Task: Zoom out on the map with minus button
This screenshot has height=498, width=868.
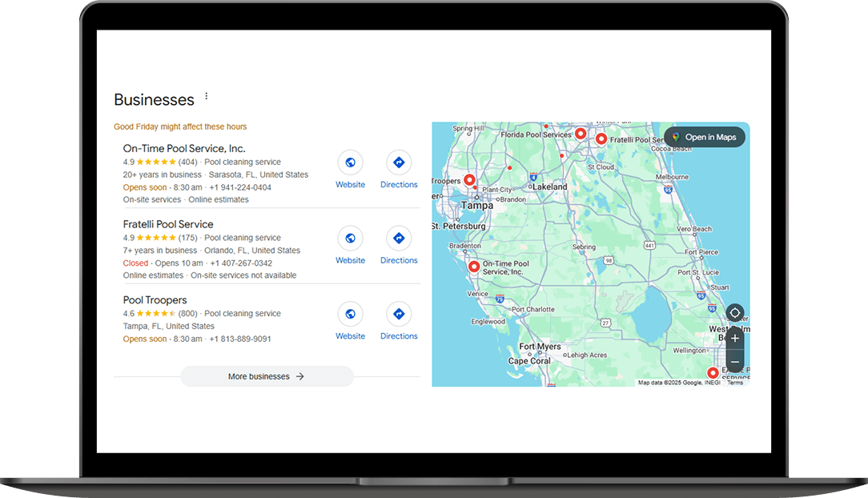Action: click(734, 362)
